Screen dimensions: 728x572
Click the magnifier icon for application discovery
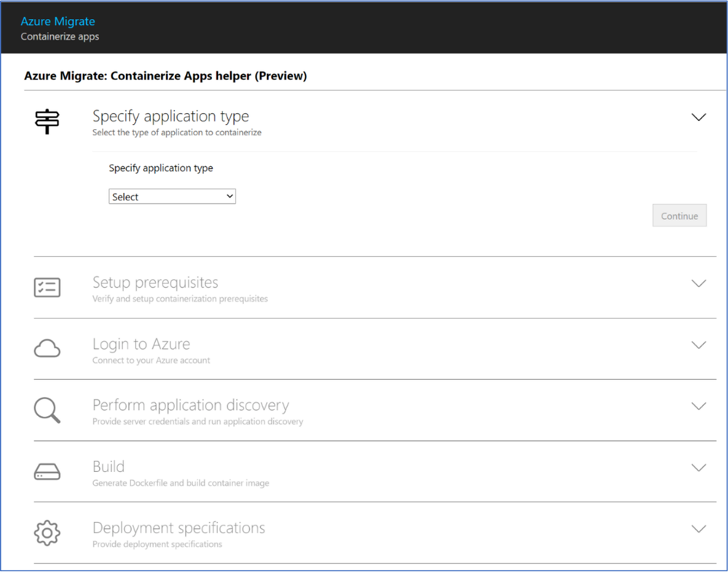[x=47, y=410]
